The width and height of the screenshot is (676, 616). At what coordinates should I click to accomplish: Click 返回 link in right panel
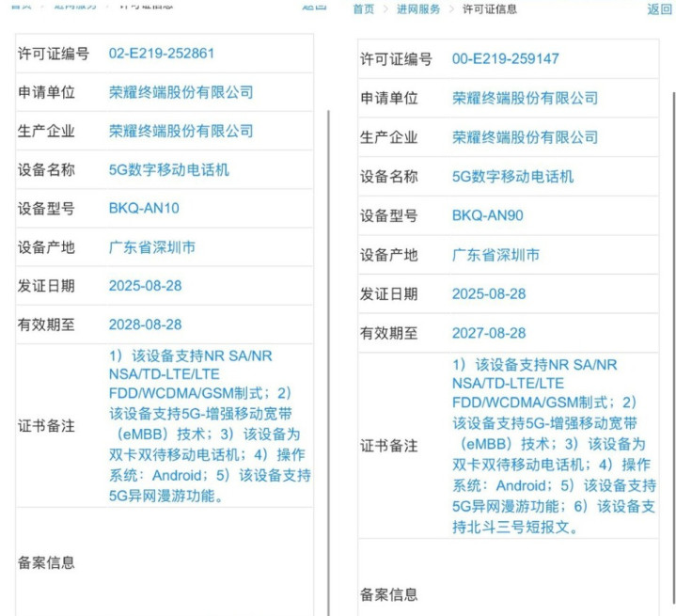pyautogui.click(x=659, y=9)
